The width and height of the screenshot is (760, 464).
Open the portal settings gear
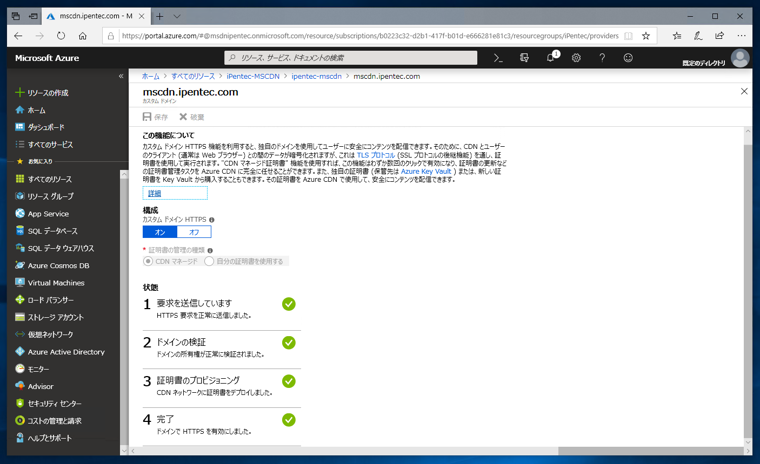tap(576, 58)
